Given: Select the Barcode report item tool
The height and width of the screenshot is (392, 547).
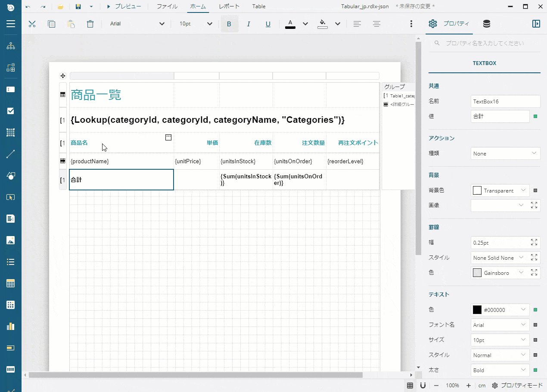Looking at the screenshot, I should coord(11,370).
